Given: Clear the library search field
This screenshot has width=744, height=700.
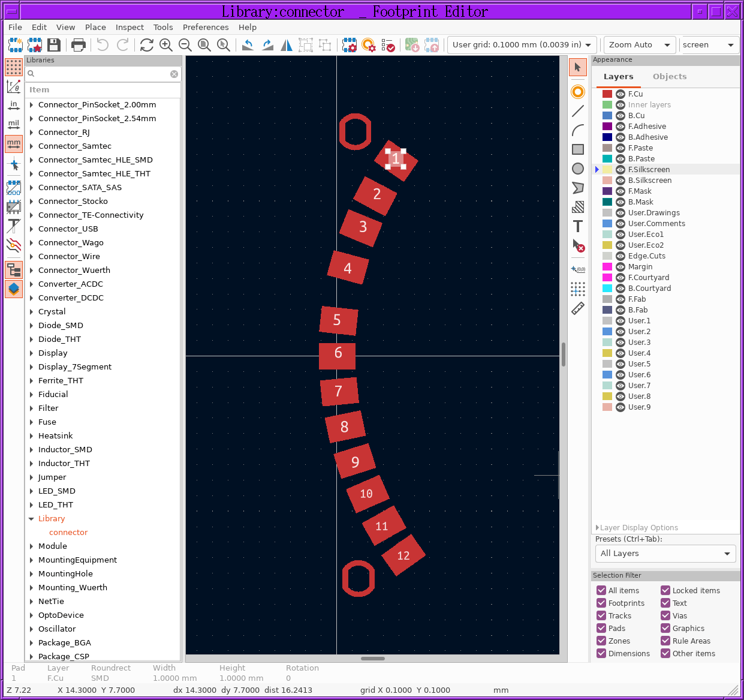Looking at the screenshot, I should click(174, 73).
